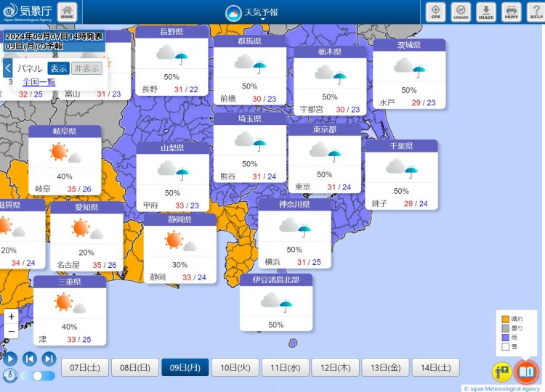The width and height of the screenshot is (545, 392).
Task: Activate GPS location icon
Action: pyautogui.click(x=436, y=12)
